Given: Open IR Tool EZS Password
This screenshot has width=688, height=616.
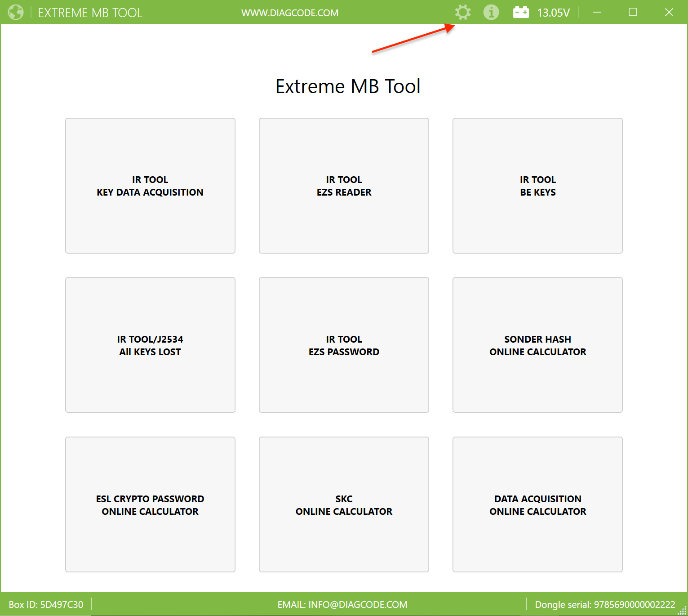Looking at the screenshot, I should pyautogui.click(x=344, y=345).
